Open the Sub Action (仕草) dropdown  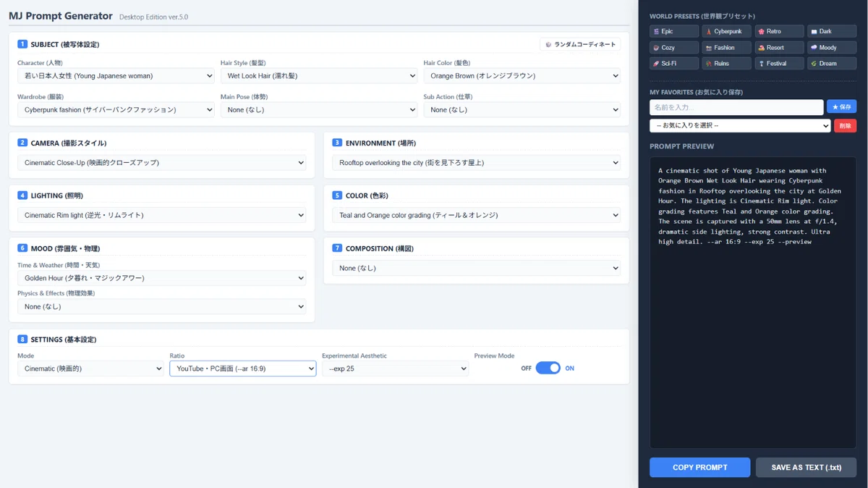tap(522, 109)
